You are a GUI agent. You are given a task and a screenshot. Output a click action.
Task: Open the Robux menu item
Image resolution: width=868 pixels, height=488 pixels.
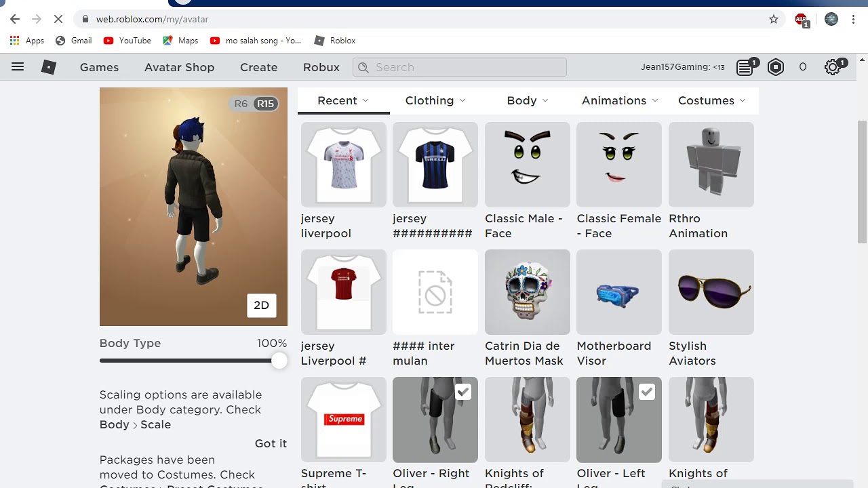coord(321,67)
